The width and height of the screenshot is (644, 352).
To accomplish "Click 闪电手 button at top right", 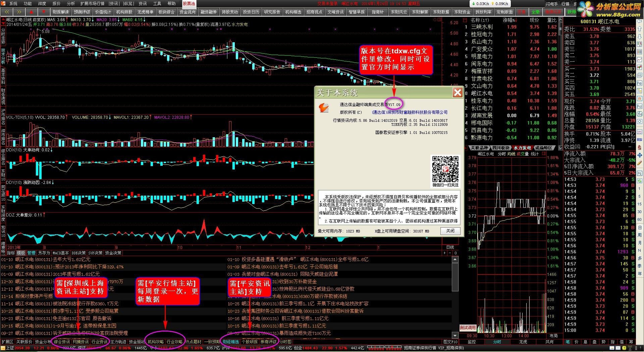I will [x=552, y=4].
